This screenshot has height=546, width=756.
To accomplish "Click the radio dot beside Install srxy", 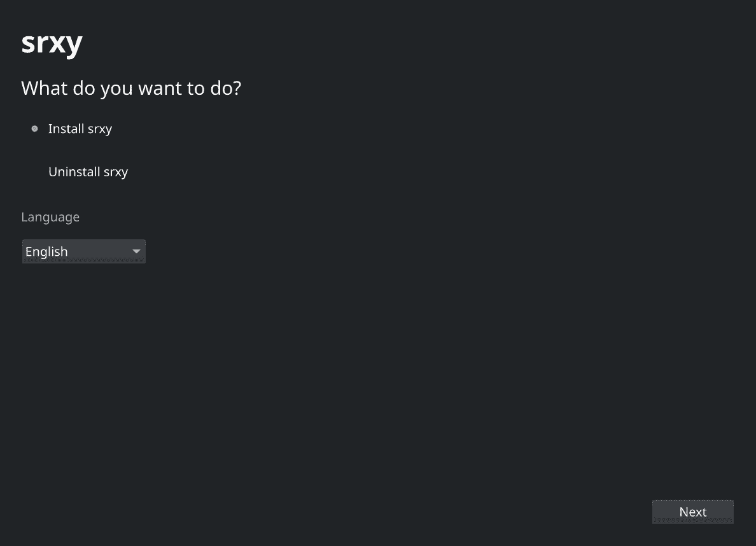I will point(35,129).
